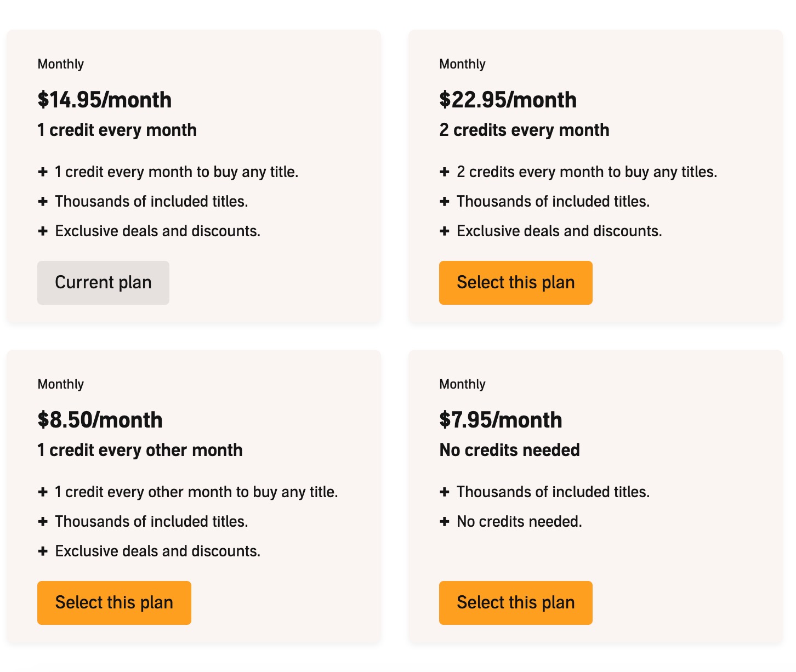
Task: Click the plus icon beside "2 credits every month to buy any titles"
Action: pos(445,172)
